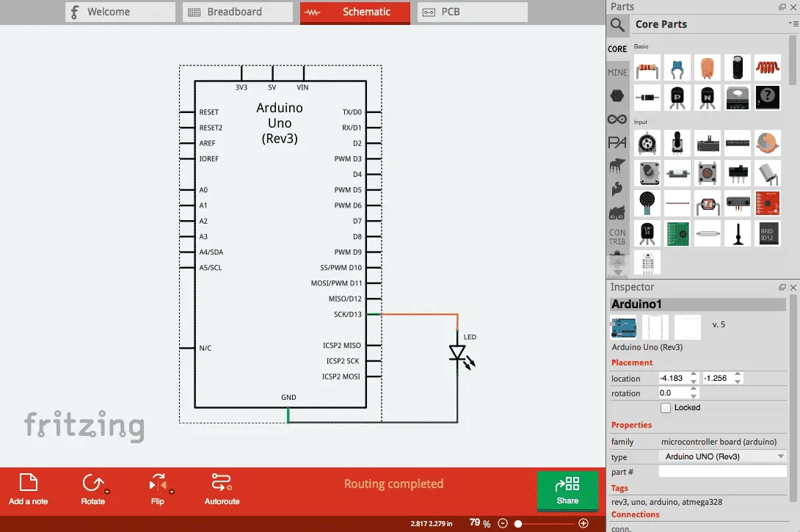The image size is (800, 532).
Task: Select the Schematic tab
Action: tap(355, 12)
